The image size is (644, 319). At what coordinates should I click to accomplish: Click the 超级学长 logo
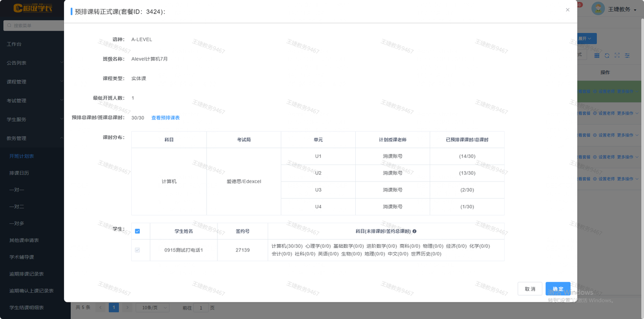pos(33,8)
